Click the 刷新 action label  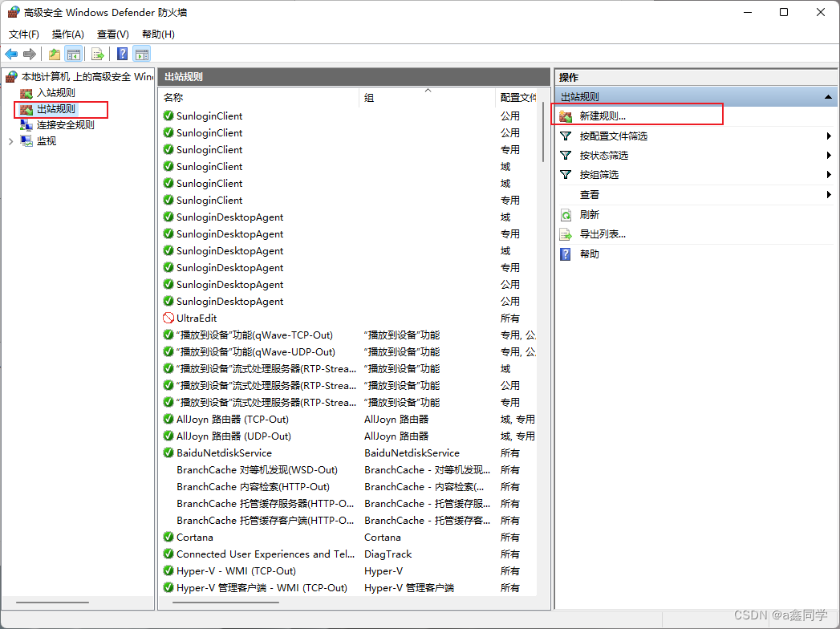pos(590,215)
